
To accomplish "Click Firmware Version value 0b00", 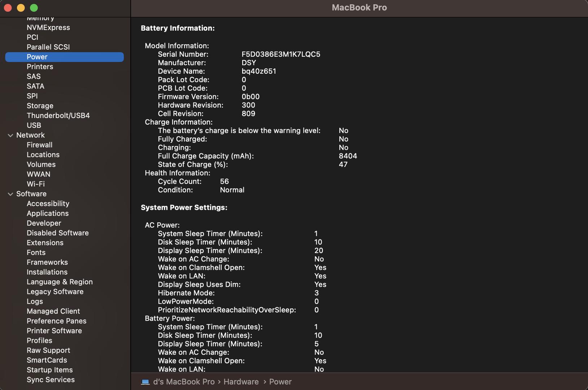I will [251, 96].
